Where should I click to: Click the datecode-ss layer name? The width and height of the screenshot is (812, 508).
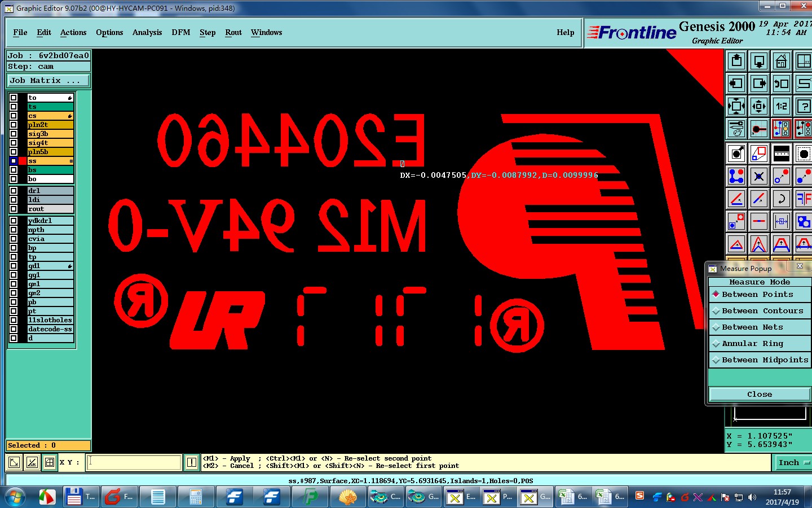click(50, 329)
